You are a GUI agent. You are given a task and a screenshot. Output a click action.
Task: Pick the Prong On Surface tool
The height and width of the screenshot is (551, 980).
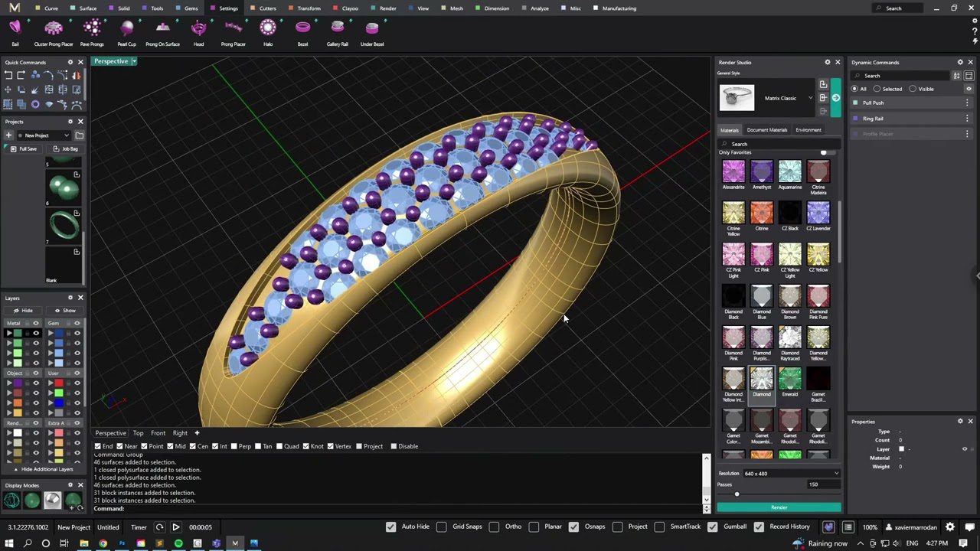tap(162, 29)
